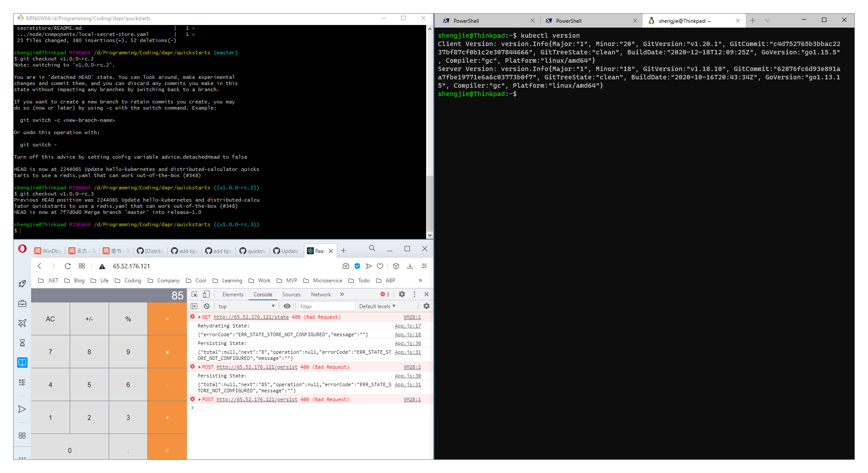This screenshot has width=868, height=473.
Task: Open the Default levels dropdown
Action: (x=377, y=306)
